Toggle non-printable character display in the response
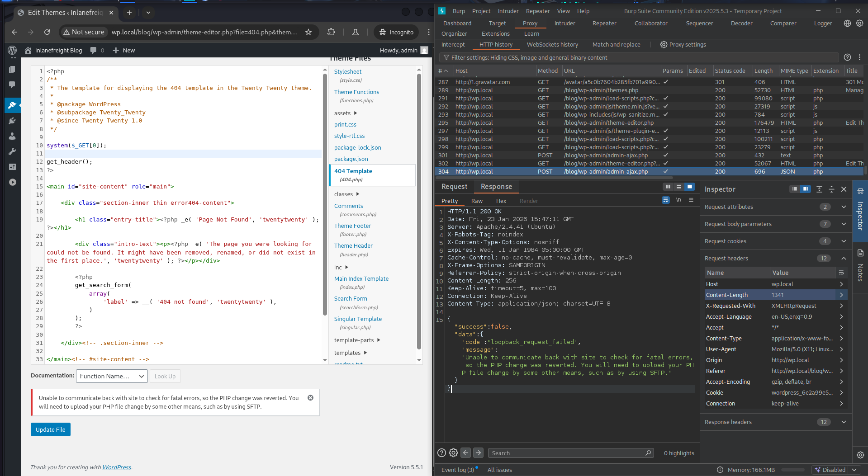 [x=678, y=200]
